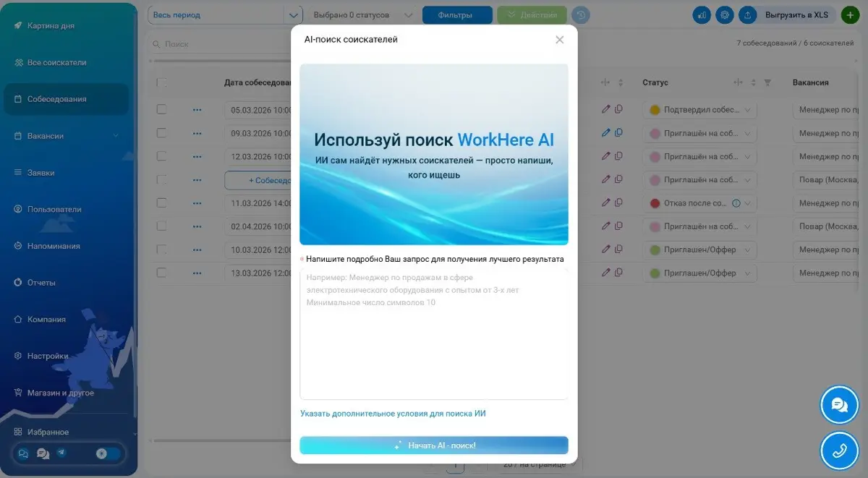Open the Отказ после со status dropdown
Image resolution: width=868 pixels, height=478 pixels.
(x=699, y=203)
